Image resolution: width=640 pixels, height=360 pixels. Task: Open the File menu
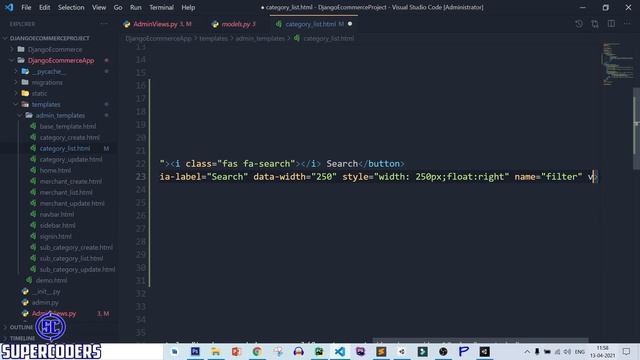click(x=26, y=7)
